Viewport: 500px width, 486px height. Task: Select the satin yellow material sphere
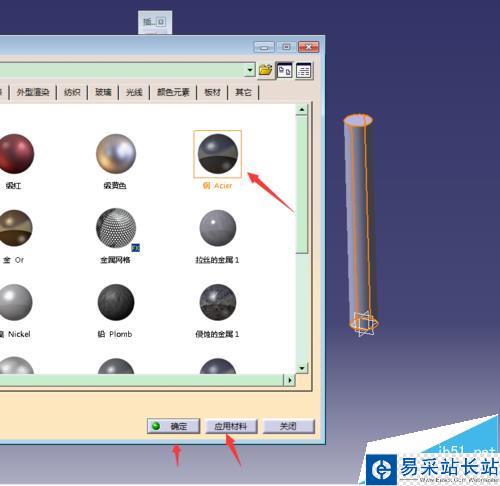[116, 154]
